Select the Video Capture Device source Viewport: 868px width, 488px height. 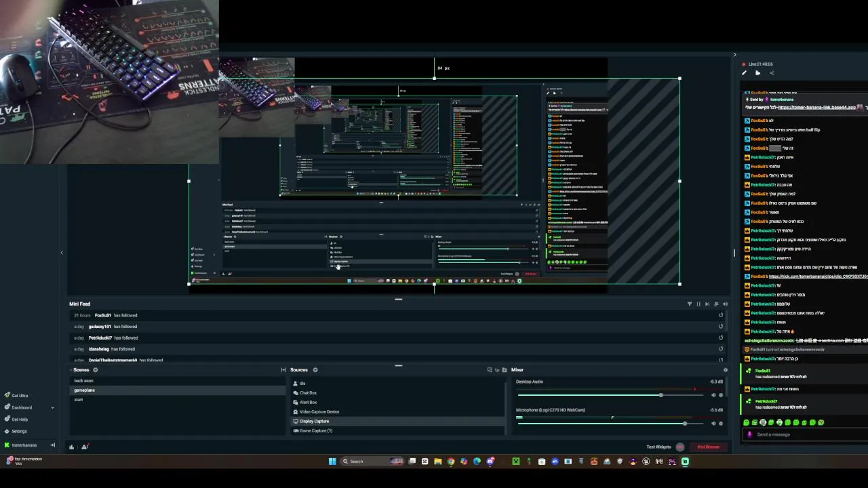pos(398,412)
